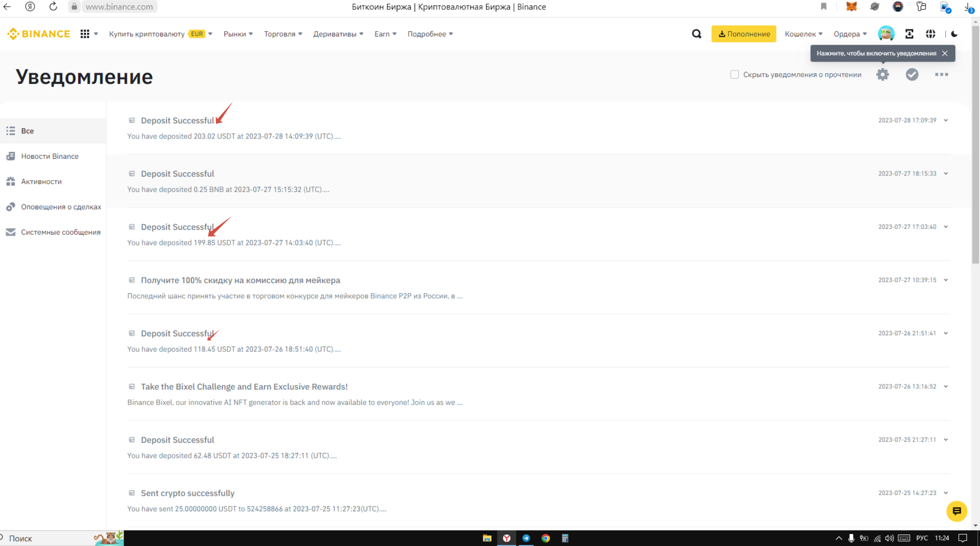Click the yellow Пополнение button

744,34
